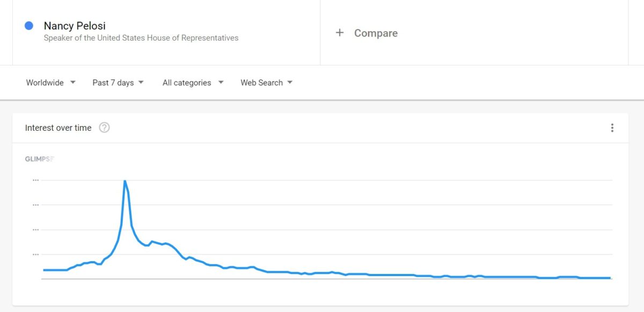
Task: Open the Worldwide region dropdown
Action: [51, 83]
